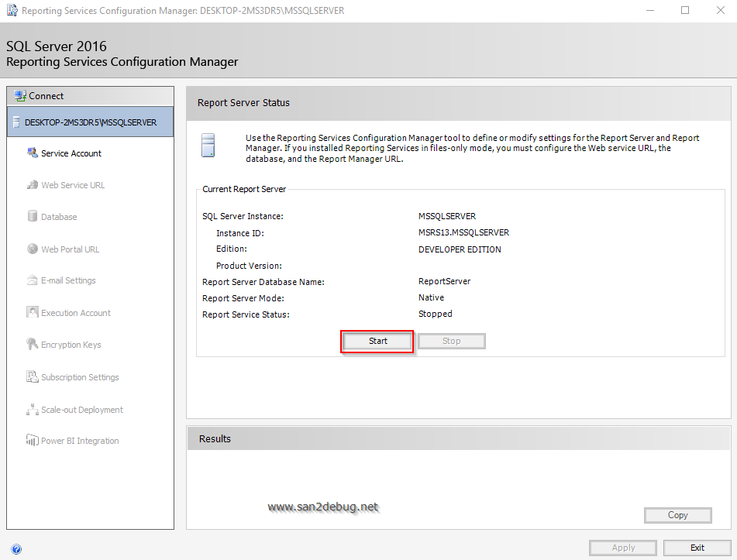Open the Service Account page
This screenshot has width=737, height=560.
(71, 153)
